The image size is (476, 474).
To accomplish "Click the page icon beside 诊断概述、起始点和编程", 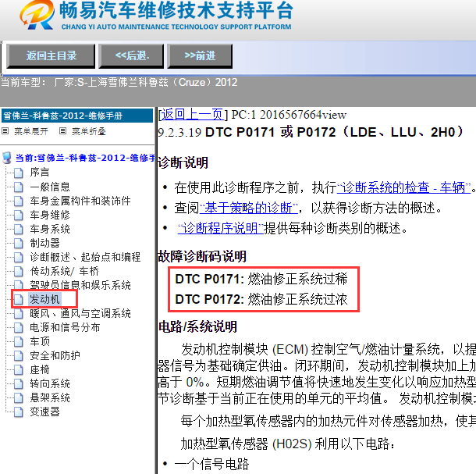I will [x=19, y=258].
